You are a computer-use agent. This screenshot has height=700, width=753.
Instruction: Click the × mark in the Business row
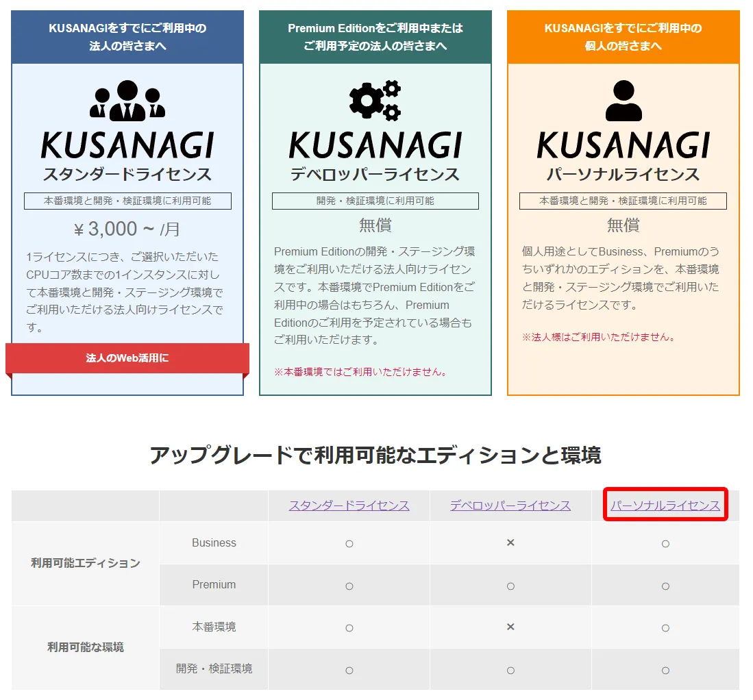pos(510,542)
